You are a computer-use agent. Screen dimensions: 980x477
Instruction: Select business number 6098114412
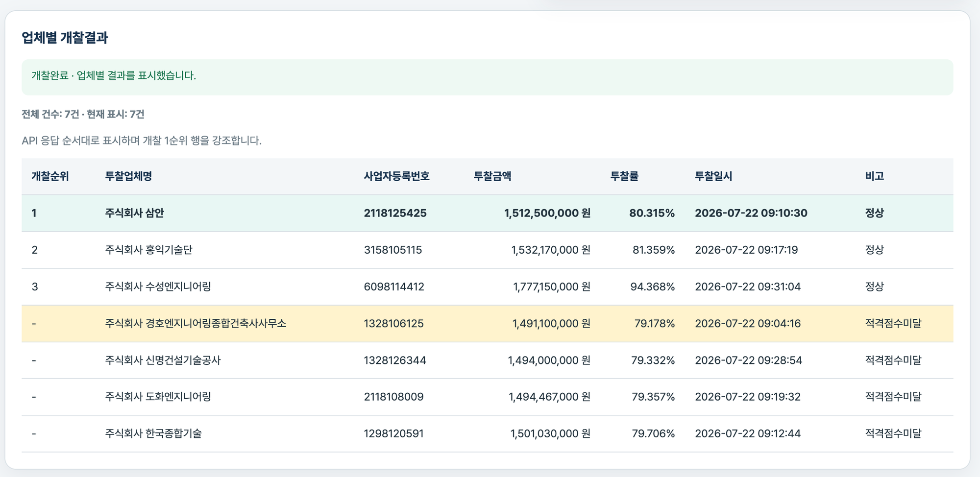(394, 286)
